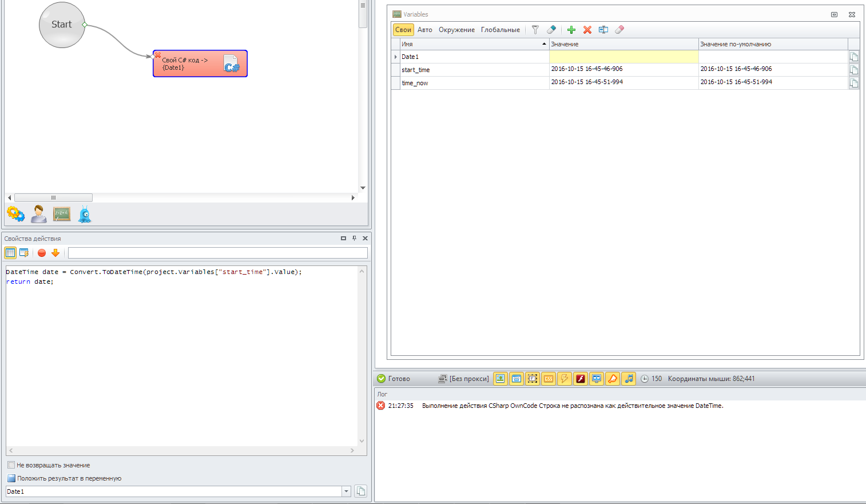The image size is (866, 504).
Task: Toggle 'Положить результат в переменную' checkbox
Action: pos(11,478)
